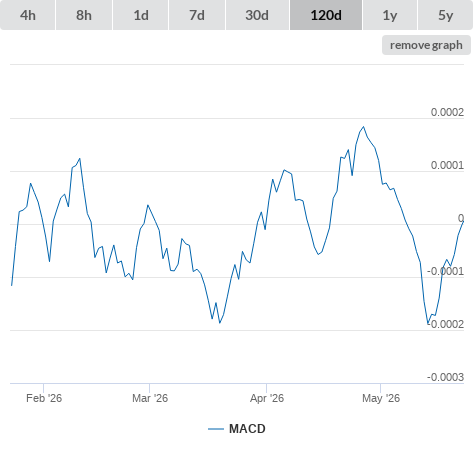Viewport: 474px width, 455px height.
Task: Click the May '26 x-axis label
Action: tap(381, 398)
